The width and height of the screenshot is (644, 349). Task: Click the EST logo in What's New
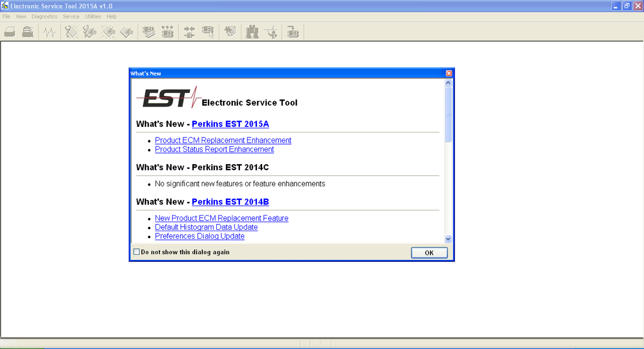pos(169,97)
